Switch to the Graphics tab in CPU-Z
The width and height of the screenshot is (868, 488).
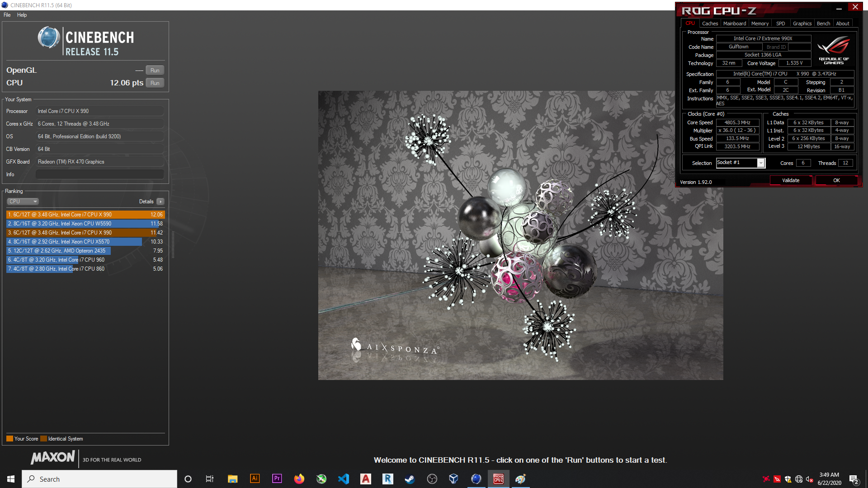[802, 23]
